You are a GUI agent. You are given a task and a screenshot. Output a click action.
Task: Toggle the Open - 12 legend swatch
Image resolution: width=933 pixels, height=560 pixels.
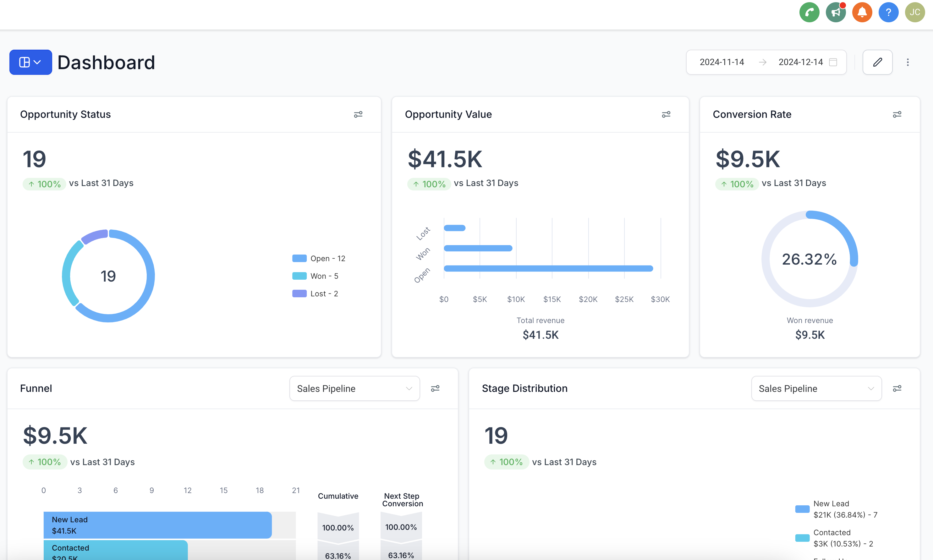[299, 259]
